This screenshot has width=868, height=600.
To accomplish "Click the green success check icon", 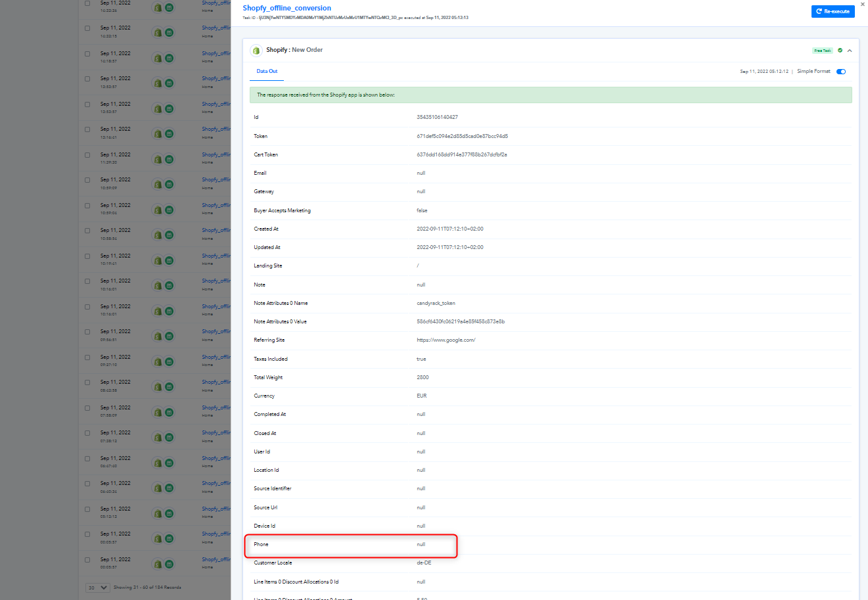I will pos(840,51).
